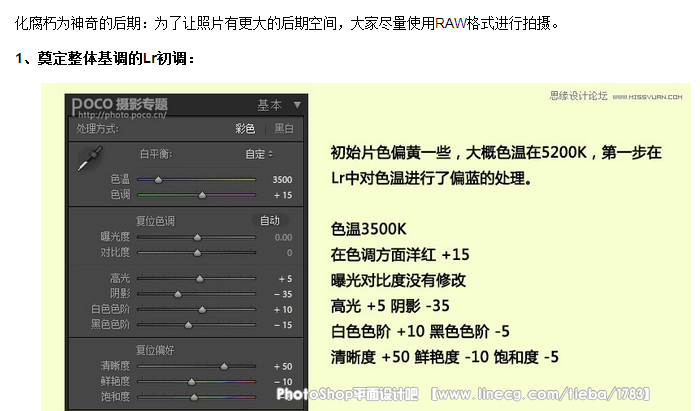Click the 清晰度 slider handle

[x=224, y=367]
